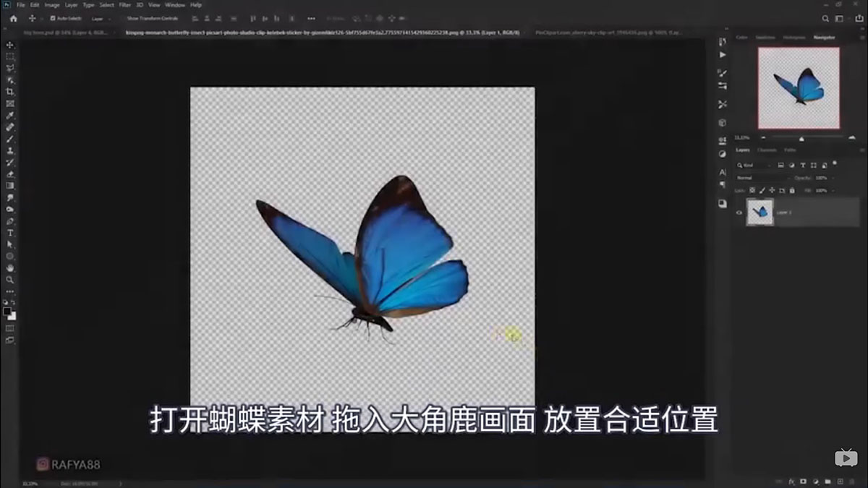Click the Lock transparent pixels button
The image size is (868, 488).
[x=752, y=190]
